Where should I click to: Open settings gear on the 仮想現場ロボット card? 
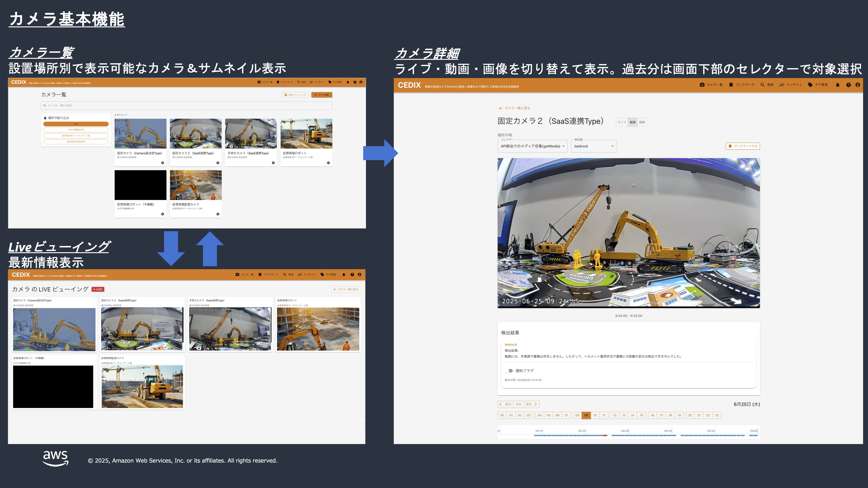point(328,163)
